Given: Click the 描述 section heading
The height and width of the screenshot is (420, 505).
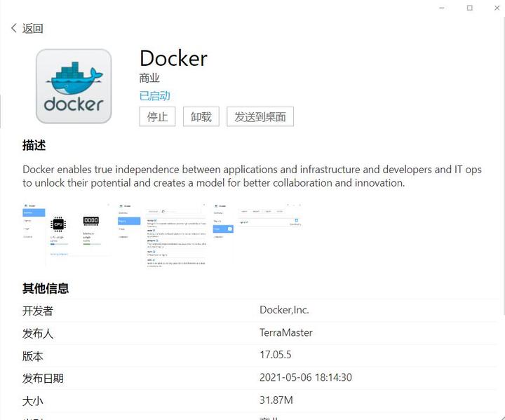Looking at the screenshot, I should point(34,145).
